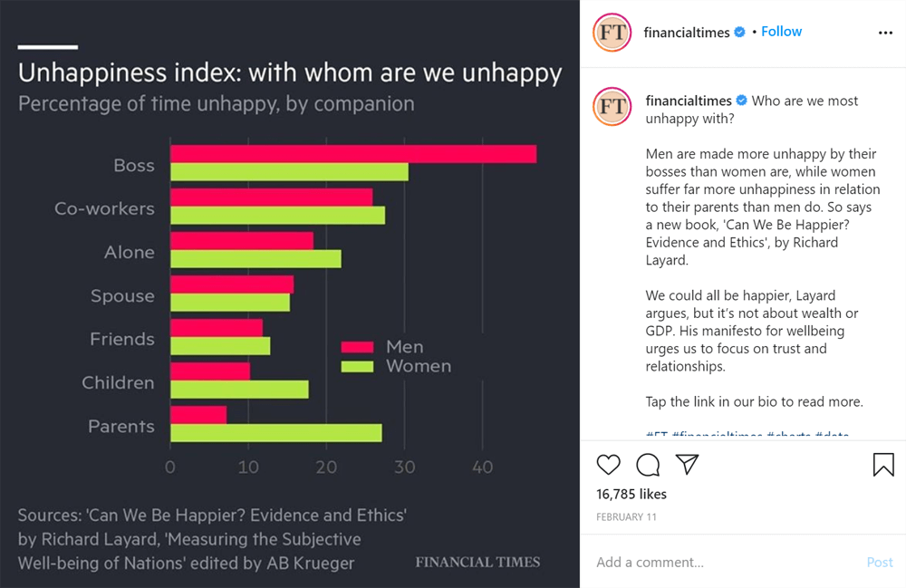The image size is (906, 588).
Task: Click the February 11 post date
Action: (x=625, y=517)
